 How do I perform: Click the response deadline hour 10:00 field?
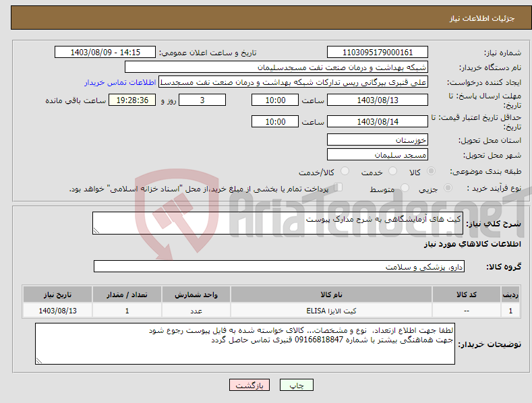tap(275, 100)
